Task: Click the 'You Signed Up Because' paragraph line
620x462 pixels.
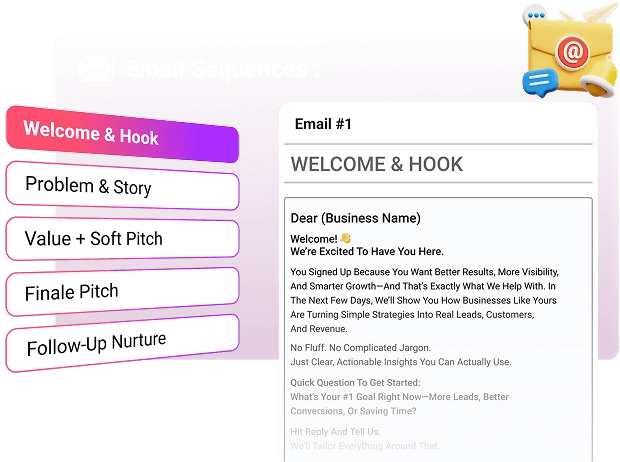Action: [424, 272]
